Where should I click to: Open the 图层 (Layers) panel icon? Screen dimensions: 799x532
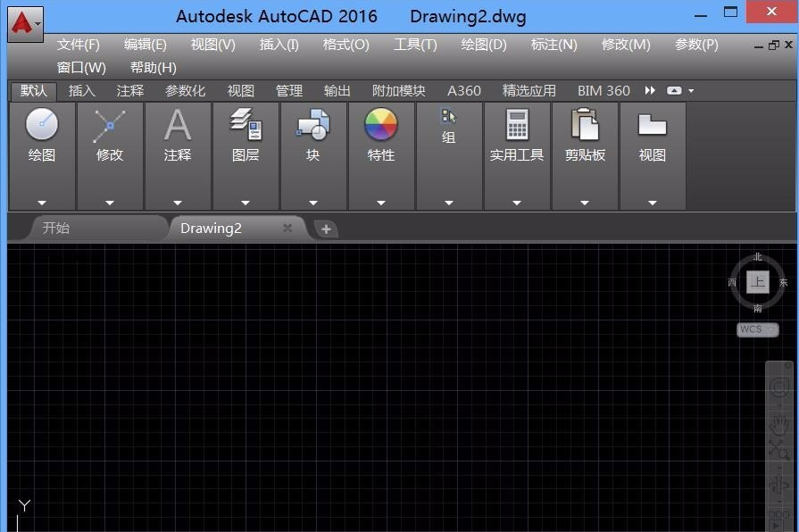(x=246, y=126)
